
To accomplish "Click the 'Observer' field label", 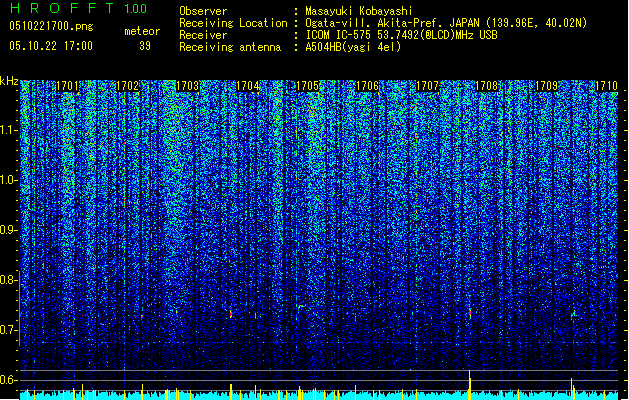I will point(203,11).
